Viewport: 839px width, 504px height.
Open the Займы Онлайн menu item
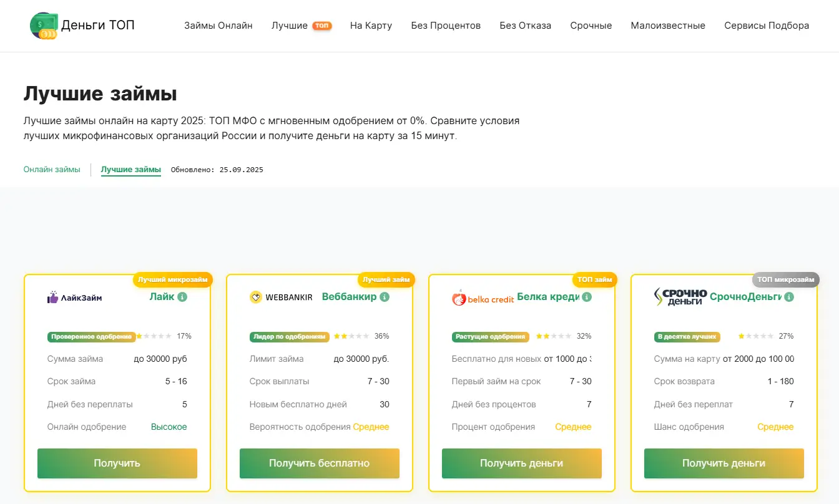click(x=218, y=26)
